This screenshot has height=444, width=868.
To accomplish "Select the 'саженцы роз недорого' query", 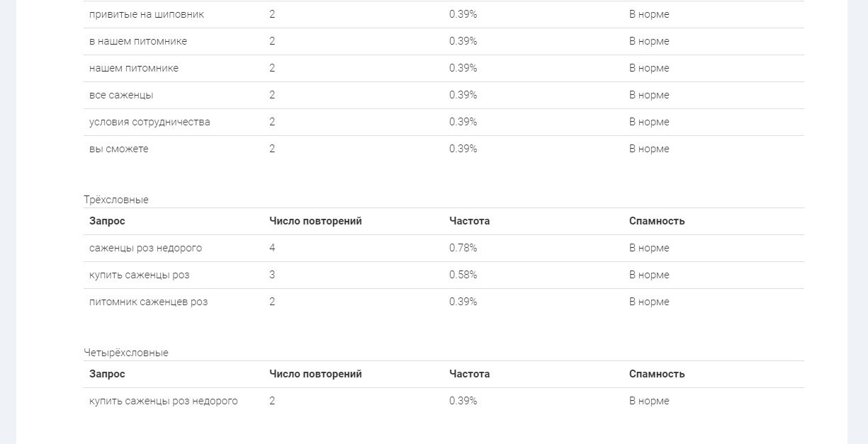I will (145, 248).
